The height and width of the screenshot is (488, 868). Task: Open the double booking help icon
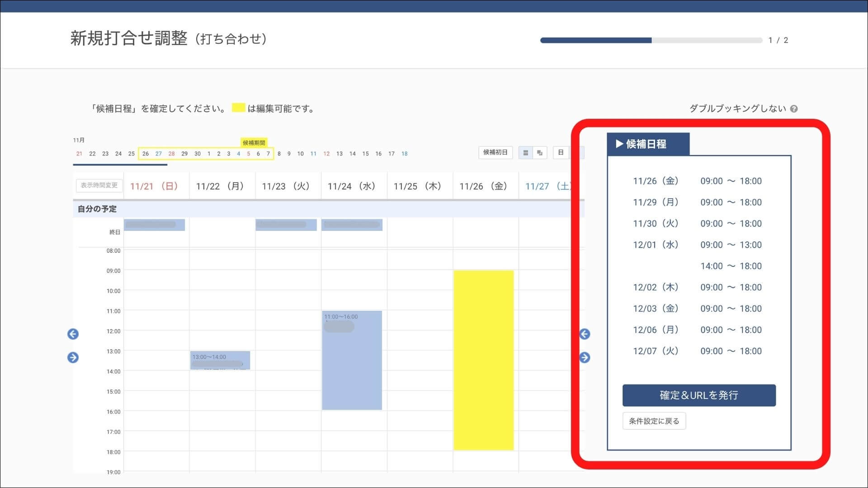(794, 109)
